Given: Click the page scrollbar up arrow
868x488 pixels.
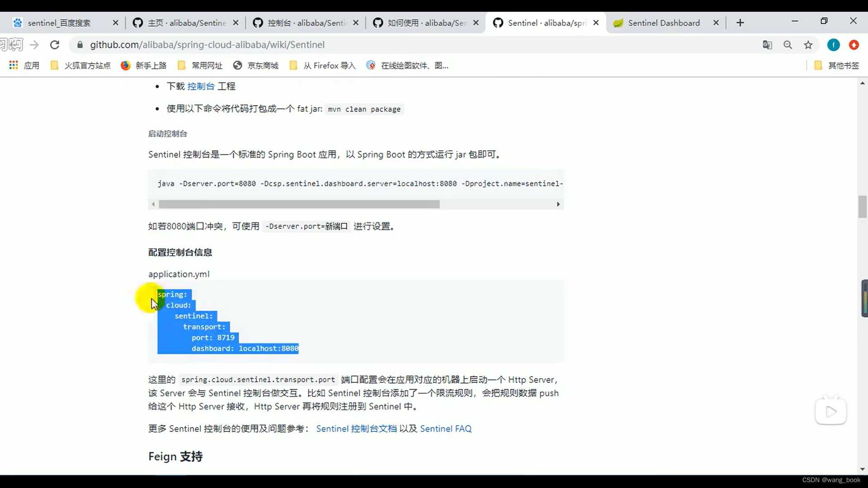Looking at the screenshot, I should coord(863,83).
